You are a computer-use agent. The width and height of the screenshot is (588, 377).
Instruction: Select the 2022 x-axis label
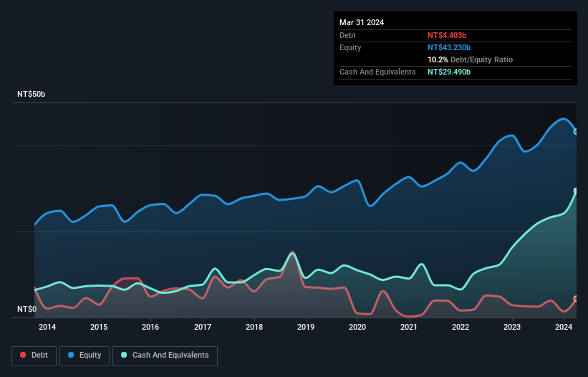pos(461,327)
